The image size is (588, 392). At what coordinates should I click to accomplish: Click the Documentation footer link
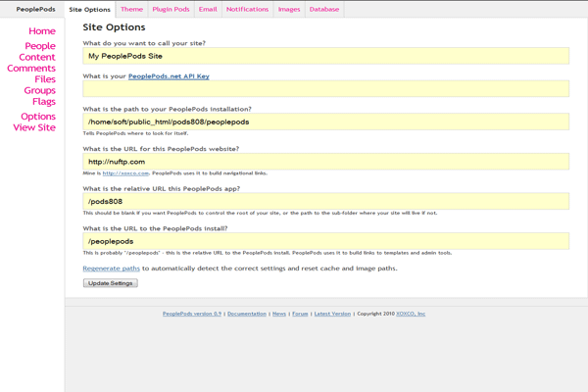[247, 314]
